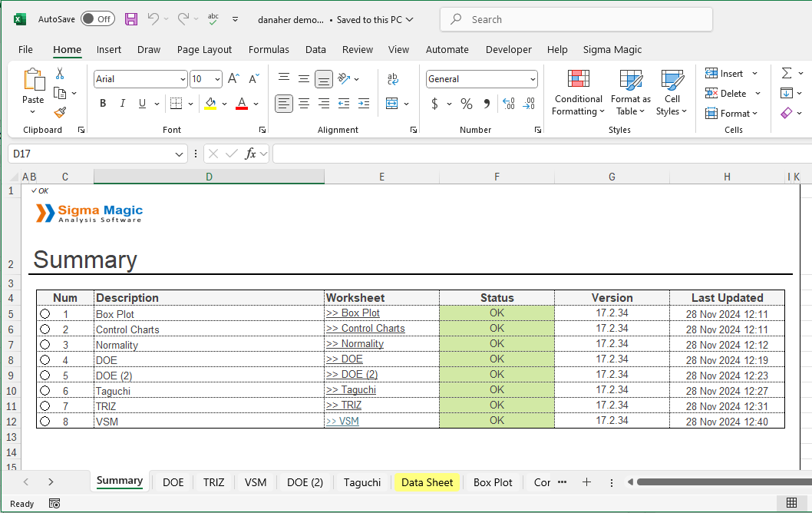Screen dimensions: 812x513
Task: Open the >> Taguchi worksheet link
Action: [351, 390]
